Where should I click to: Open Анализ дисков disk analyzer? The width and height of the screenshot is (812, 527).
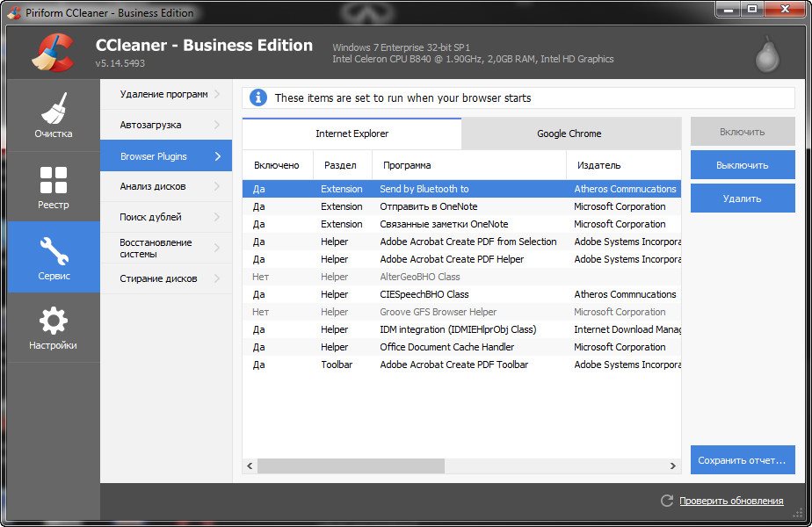pyautogui.click(x=166, y=186)
